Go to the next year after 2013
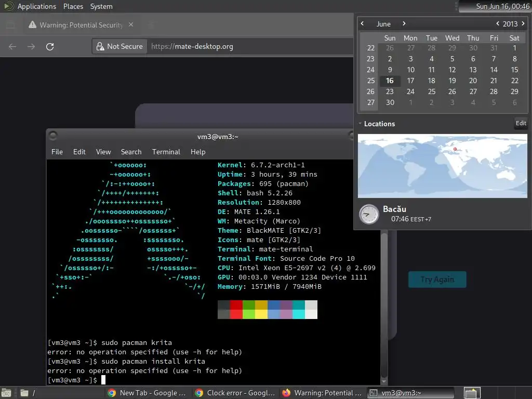This screenshot has height=399, width=532. click(523, 23)
